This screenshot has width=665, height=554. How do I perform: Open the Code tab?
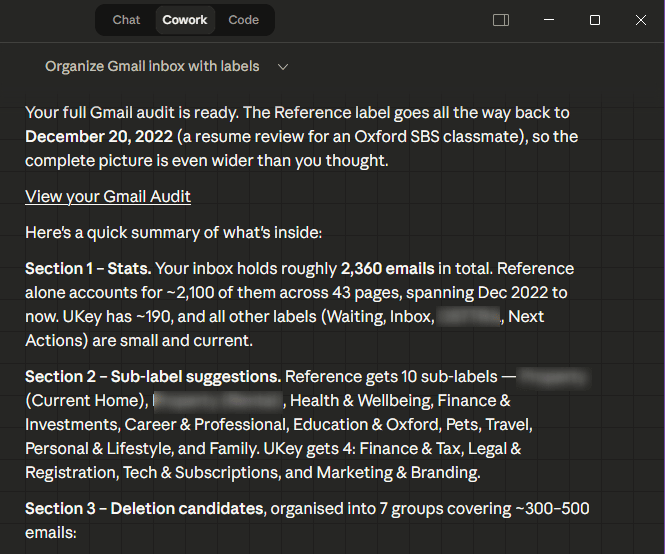tap(243, 20)
